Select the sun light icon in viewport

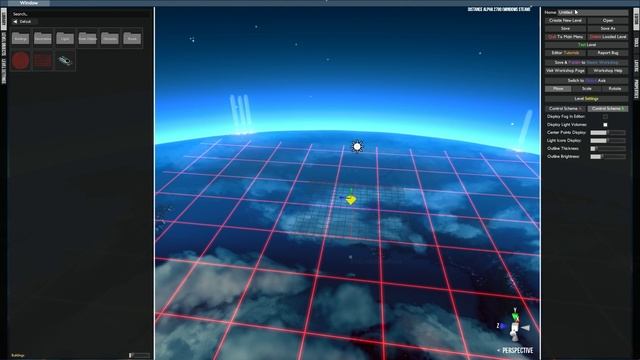[x=357, y=147]
